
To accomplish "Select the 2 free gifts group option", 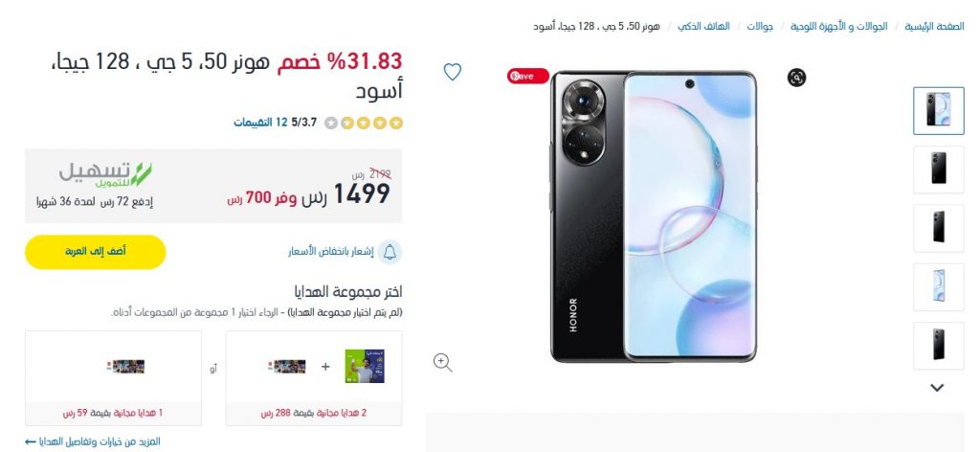I will tap(314, 378).
